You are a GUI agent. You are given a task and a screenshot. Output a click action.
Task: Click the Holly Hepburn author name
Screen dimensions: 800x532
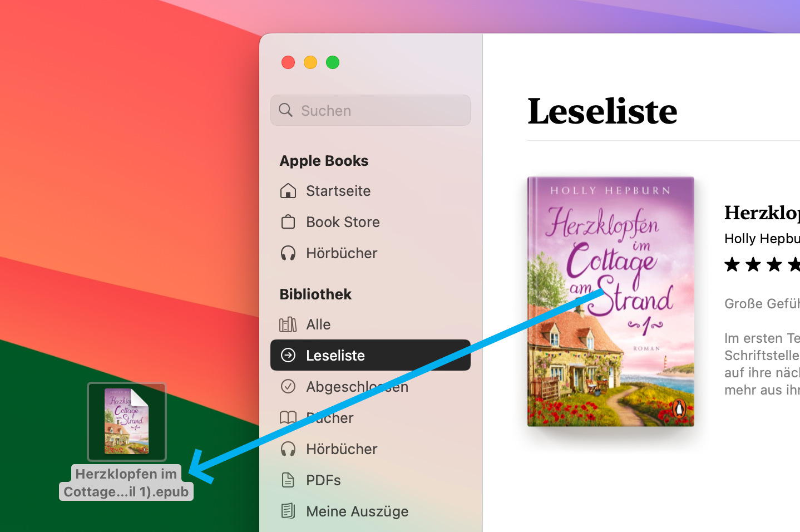(x=762, y=239)
